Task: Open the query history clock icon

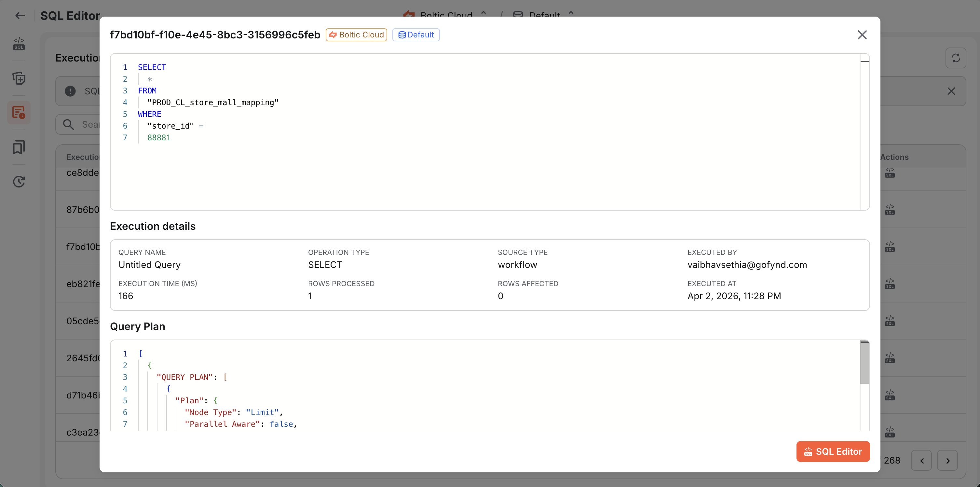Action: pyautogui.click(x=19, y=182)
